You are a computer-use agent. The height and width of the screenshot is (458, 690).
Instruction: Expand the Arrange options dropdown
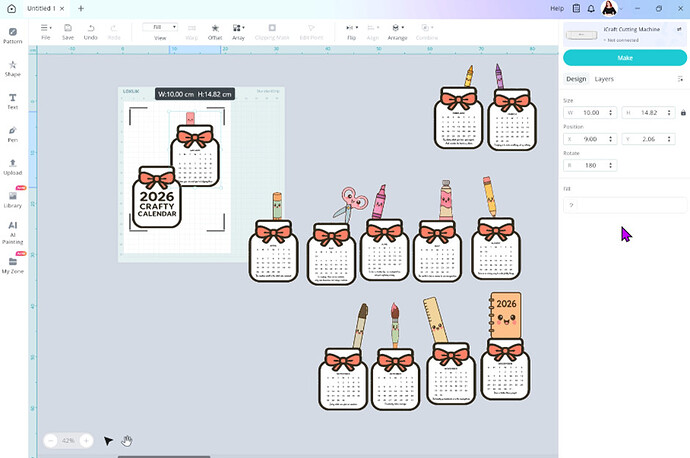398,31
